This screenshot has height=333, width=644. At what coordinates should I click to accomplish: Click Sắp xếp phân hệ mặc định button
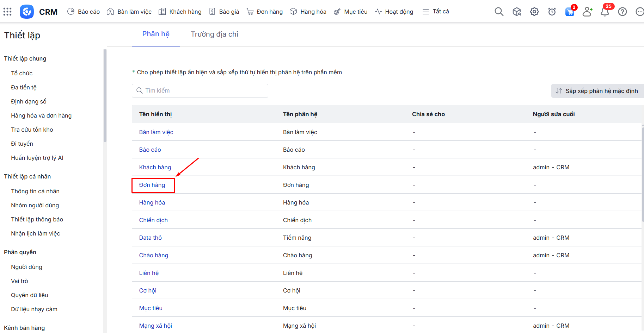597,91
